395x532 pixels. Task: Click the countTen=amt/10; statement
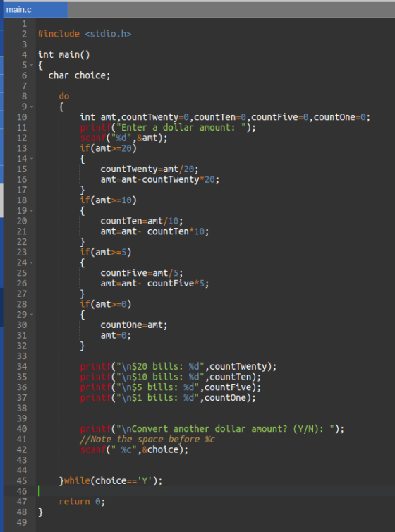(x=142, y=222)
